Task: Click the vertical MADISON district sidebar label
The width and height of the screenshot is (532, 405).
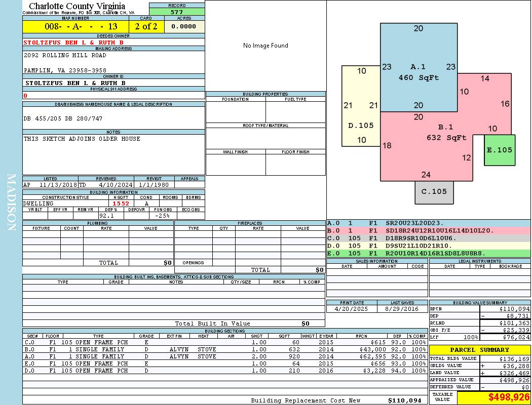Action: click(x=11, y=202)
